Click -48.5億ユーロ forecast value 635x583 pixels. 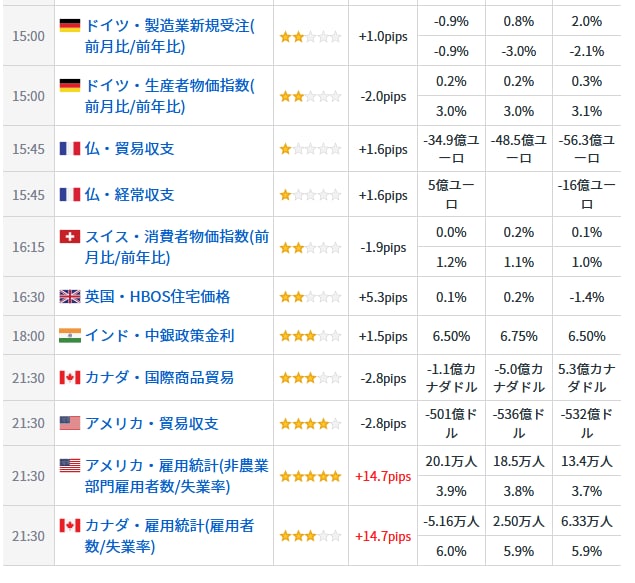519,149
